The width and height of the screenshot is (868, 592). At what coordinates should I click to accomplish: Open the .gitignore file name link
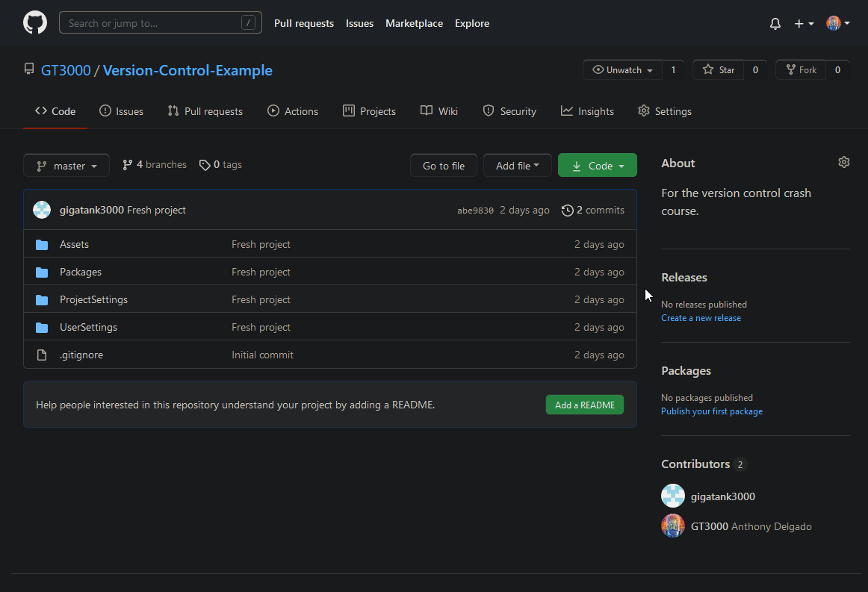[81, 355]
